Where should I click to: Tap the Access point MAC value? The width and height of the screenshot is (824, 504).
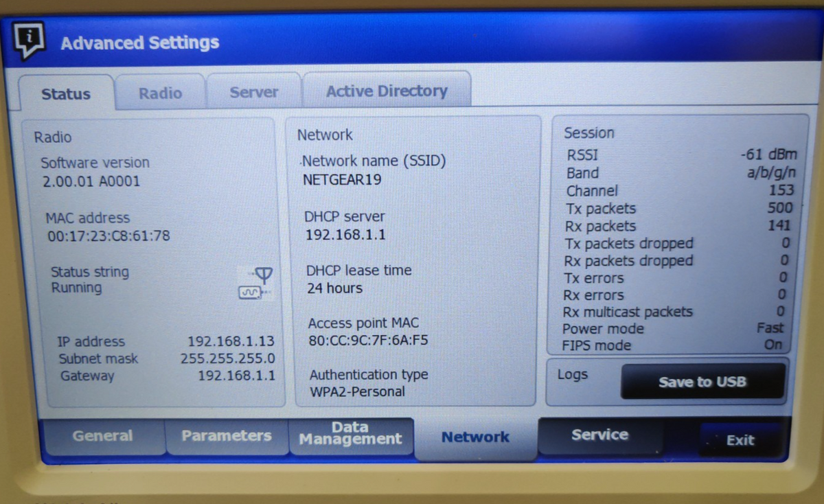[368, 340]
